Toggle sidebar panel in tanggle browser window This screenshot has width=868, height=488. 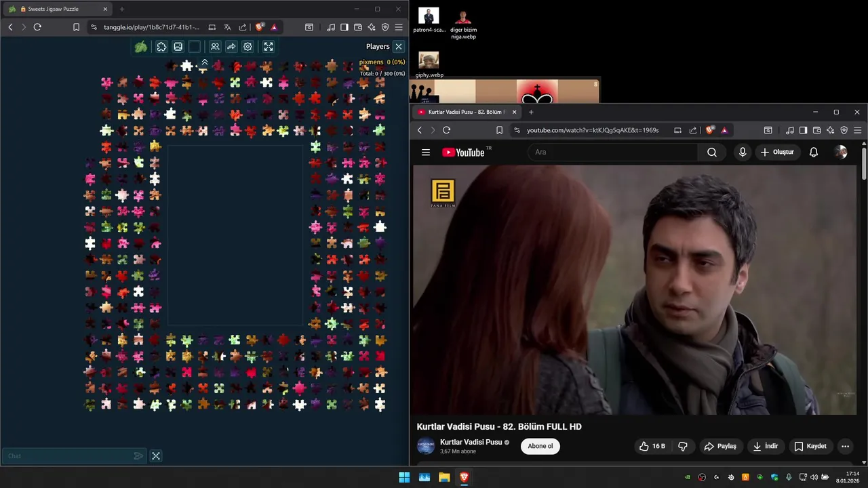[x=344, y=27]
